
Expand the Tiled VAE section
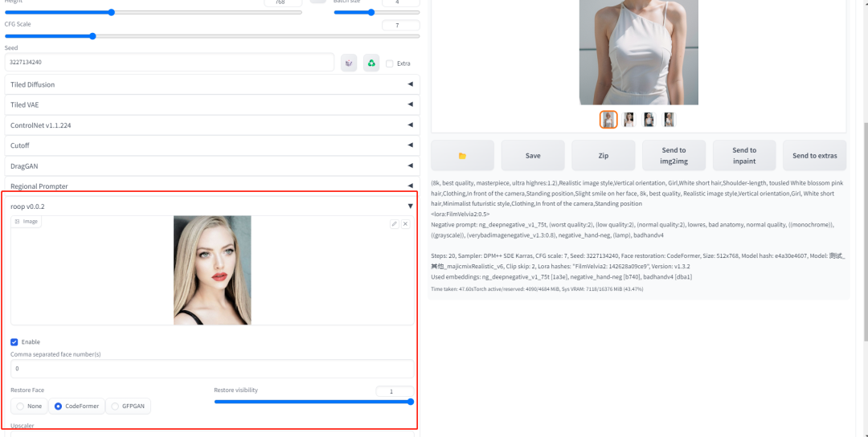point(212,104)
